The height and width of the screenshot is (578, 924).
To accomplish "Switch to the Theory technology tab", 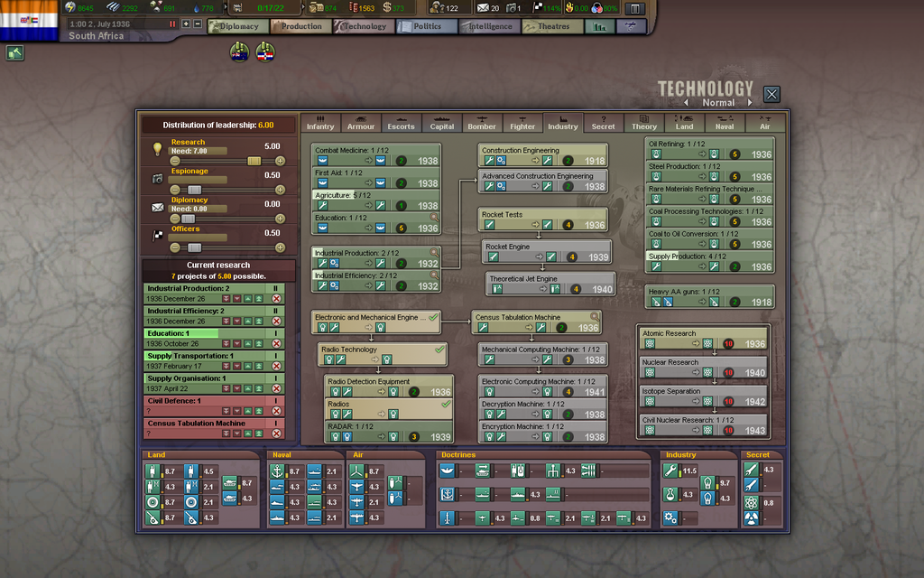I will tap(643, 123).
